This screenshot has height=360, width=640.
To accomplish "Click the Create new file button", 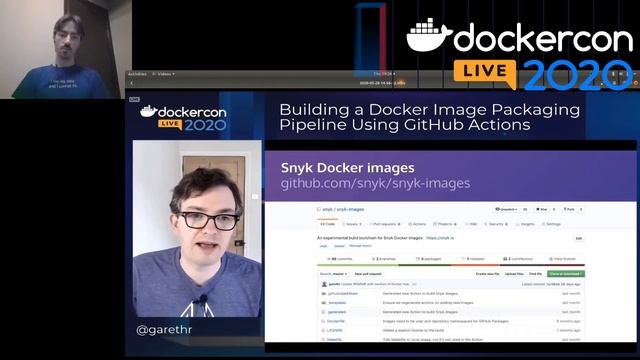I will [488, 274].
